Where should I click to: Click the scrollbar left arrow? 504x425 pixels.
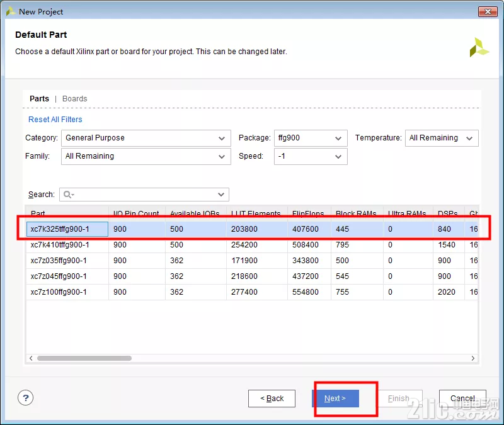(31, 358)
